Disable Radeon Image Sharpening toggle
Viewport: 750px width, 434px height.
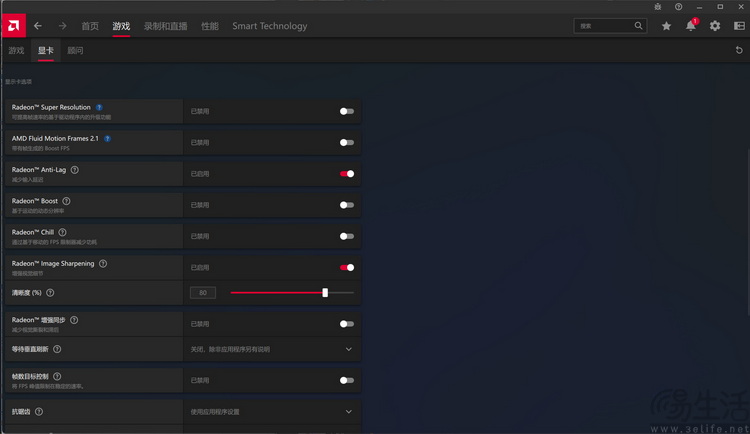point(347,267)
